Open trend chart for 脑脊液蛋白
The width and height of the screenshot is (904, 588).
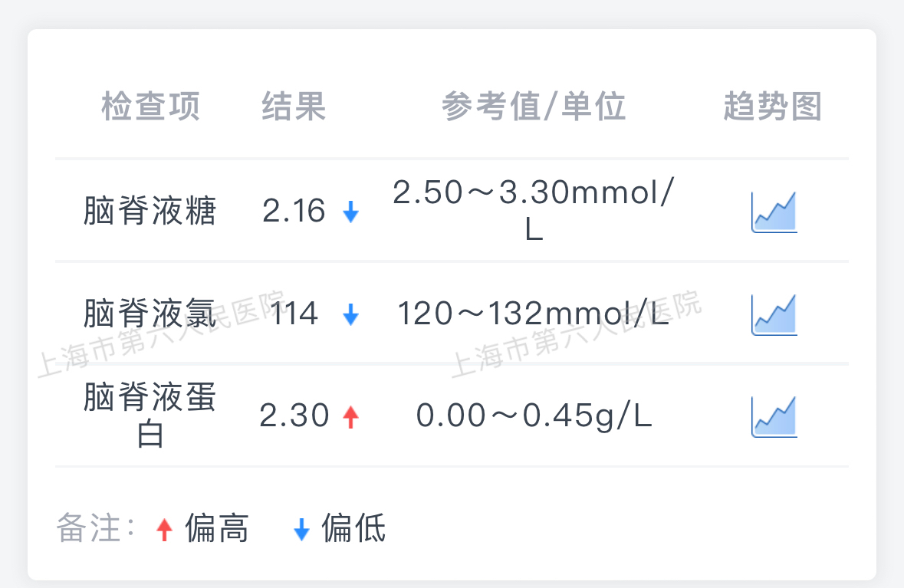click(774, 416)
